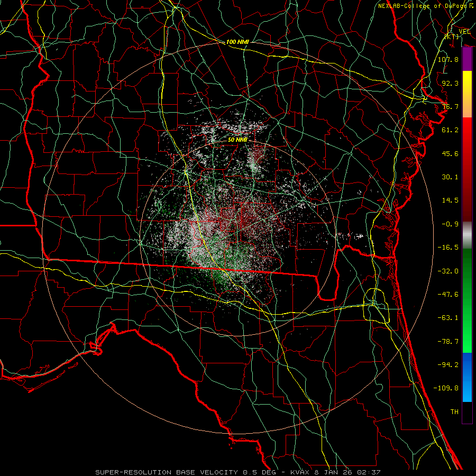Click the 61.2 velocity scale value
This screenshot has height=476, width=476.
coord(450,130)
